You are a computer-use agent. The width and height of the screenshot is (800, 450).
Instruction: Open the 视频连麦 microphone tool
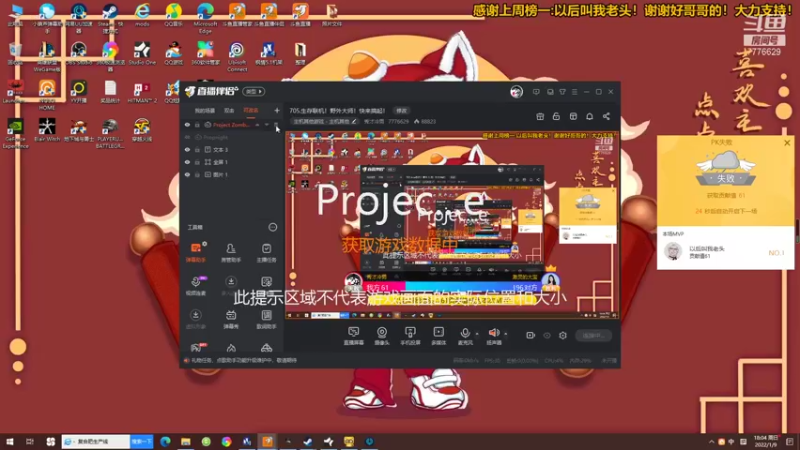click(196, 286)
